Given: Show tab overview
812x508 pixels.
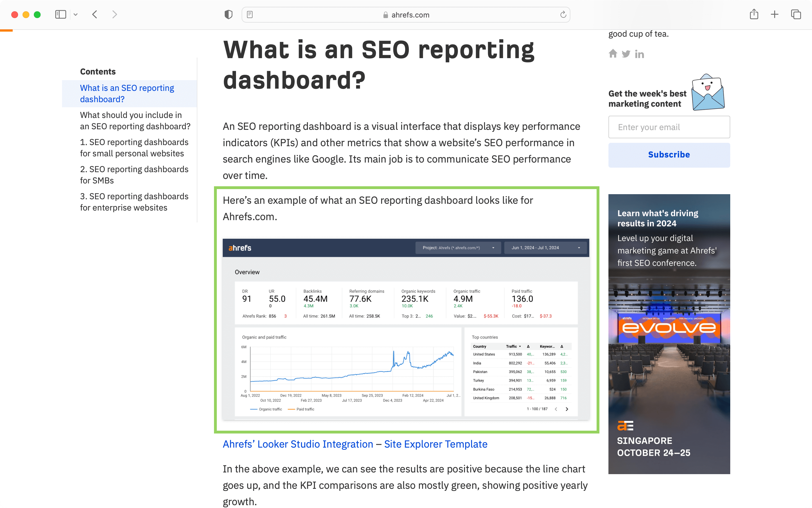Looking at the screenshot, I should point(796,14).
